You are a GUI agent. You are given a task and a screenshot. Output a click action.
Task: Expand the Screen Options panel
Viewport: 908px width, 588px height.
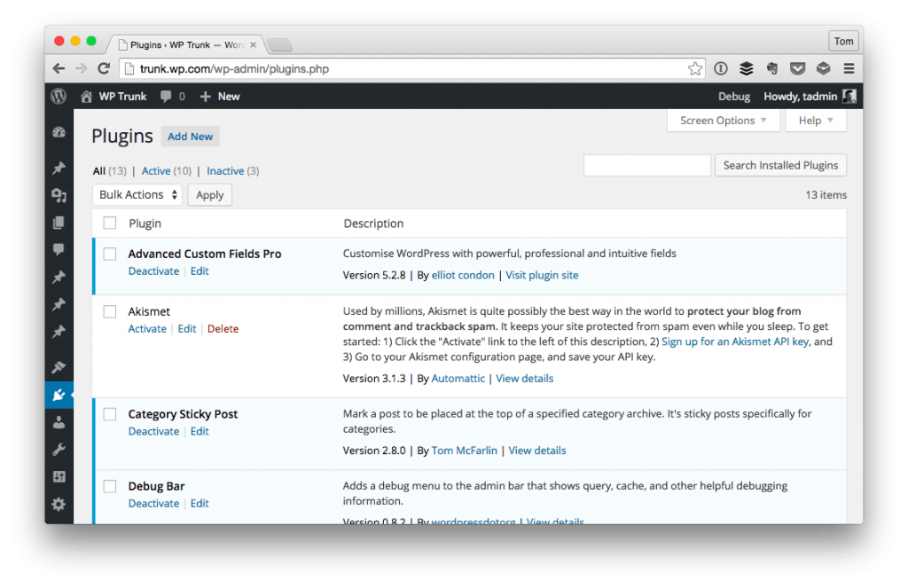pos(724,121)
